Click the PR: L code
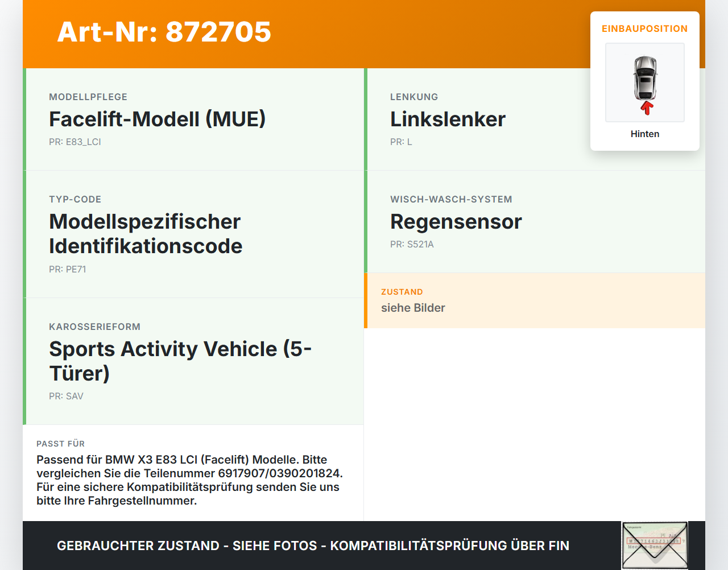Viewport: 728px width, 570px height. pos(401,142)
